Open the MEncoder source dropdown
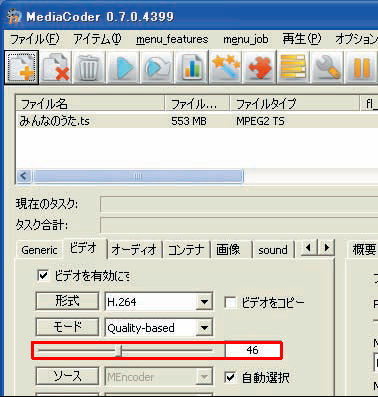 pos(204,377)
